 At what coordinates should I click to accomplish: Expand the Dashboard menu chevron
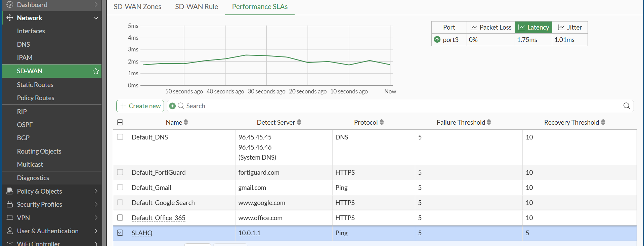click(96, 5)
